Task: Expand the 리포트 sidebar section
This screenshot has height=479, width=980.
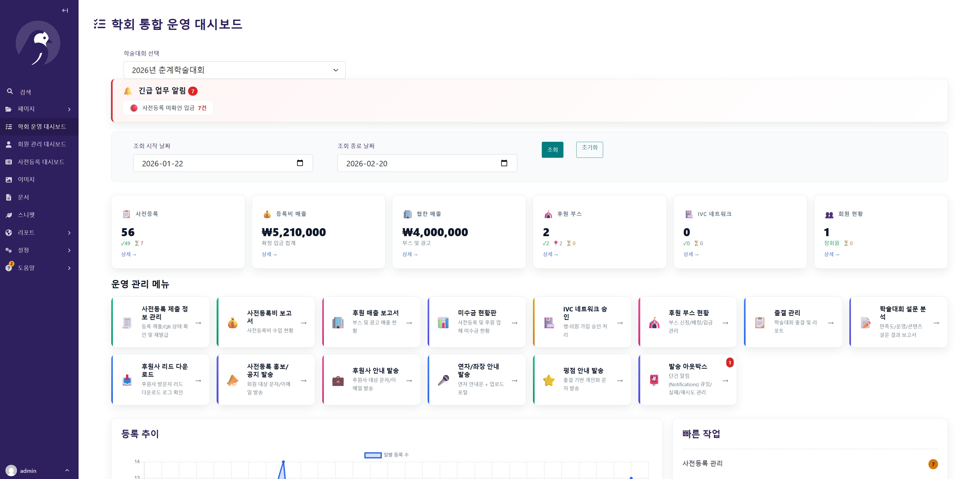Action: point(70,232)
